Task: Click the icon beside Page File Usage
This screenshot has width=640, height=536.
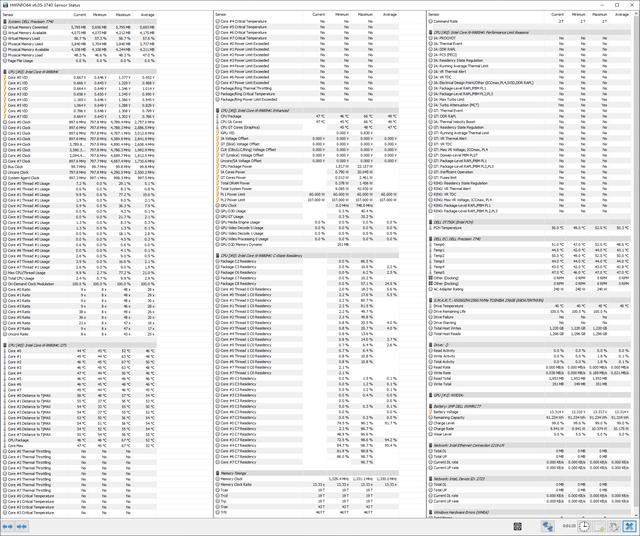Action: 5,60
